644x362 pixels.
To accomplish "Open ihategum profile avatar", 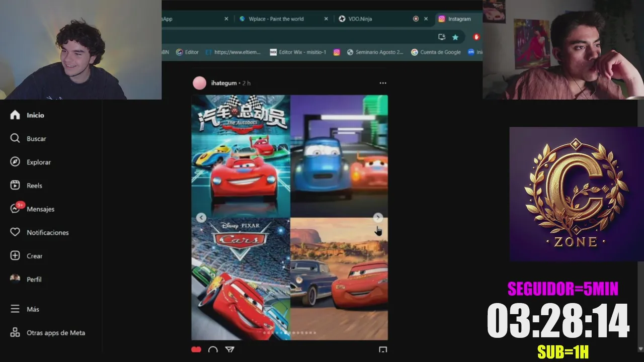I will tap(200, 83).
